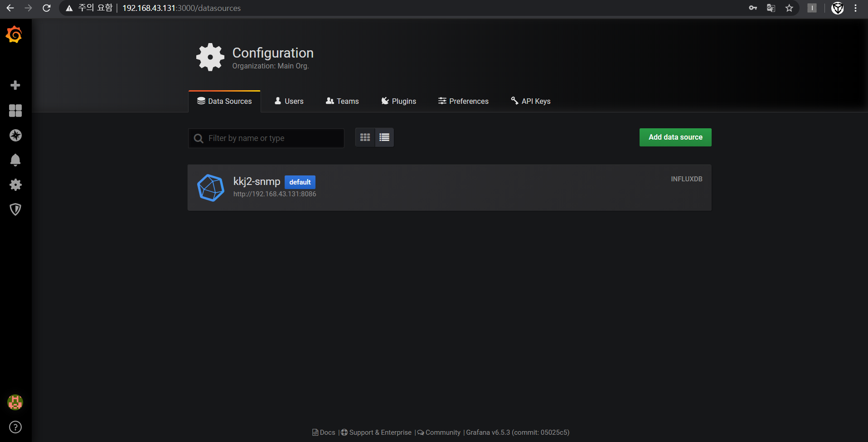Click the Grafana logo home icon
Viewport: 868px width, 442px height.
(14, 34)
